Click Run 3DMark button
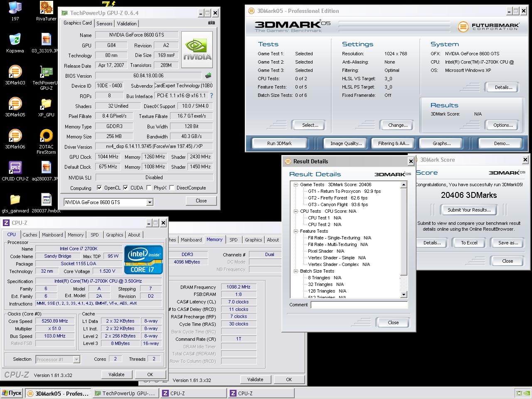 tap(279, 143)
